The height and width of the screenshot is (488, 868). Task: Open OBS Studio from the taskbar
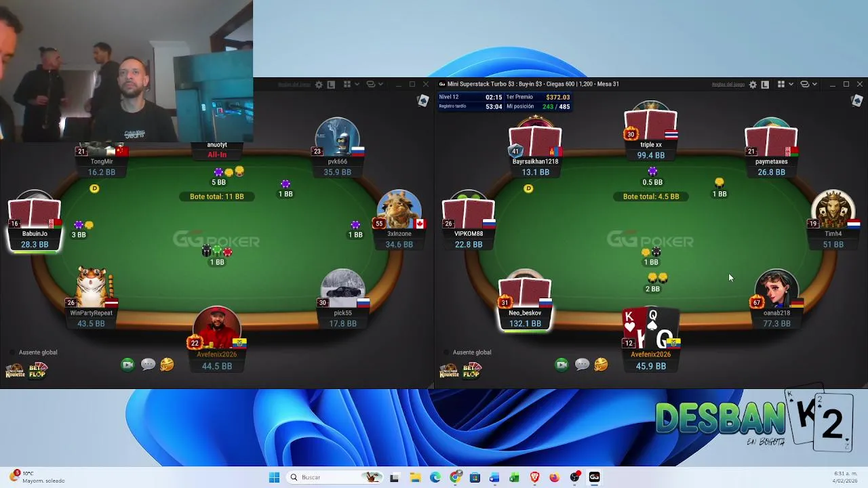coord(575,477)
